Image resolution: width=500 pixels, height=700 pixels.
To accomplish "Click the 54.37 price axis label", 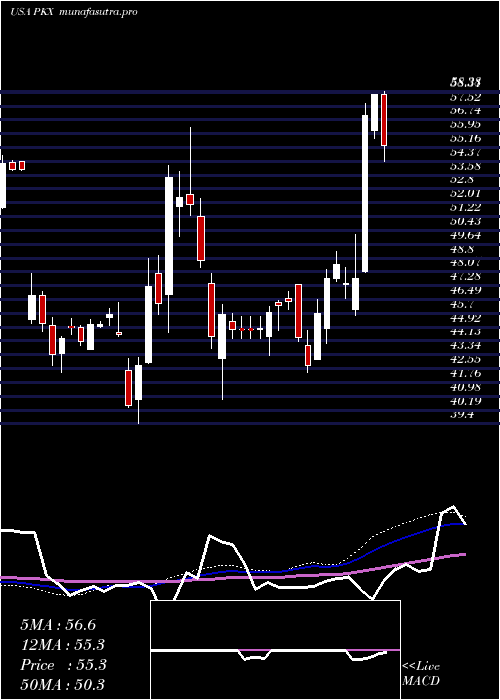I will coord(465,152).
